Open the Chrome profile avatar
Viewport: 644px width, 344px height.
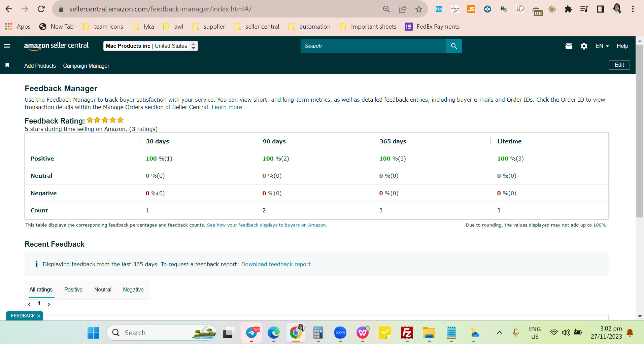coord(617,9)
